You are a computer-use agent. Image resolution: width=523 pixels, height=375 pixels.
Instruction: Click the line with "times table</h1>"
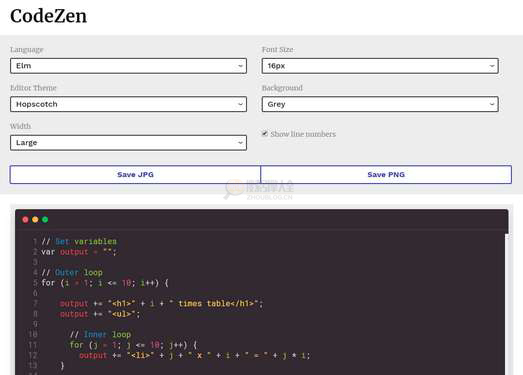tap(161, 304)
